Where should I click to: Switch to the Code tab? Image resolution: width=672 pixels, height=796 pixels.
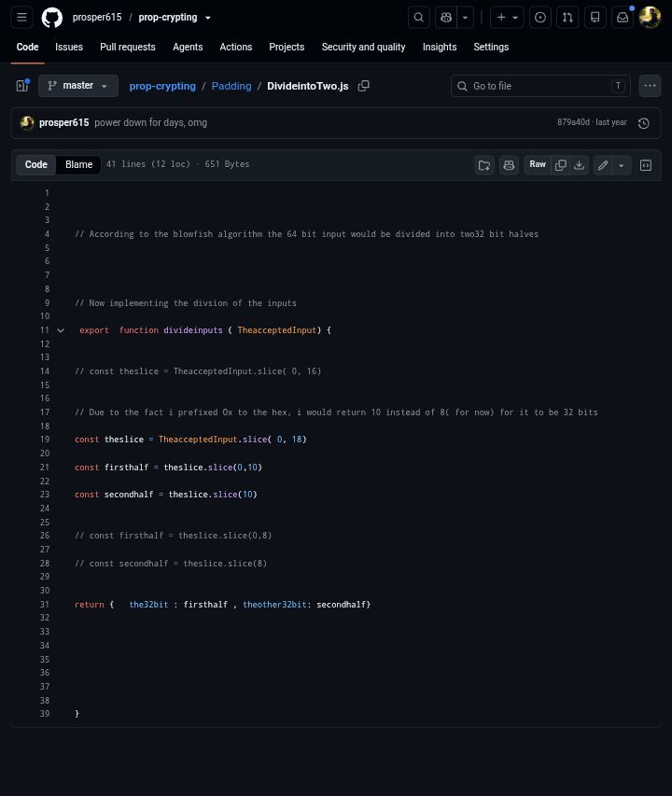27,47
